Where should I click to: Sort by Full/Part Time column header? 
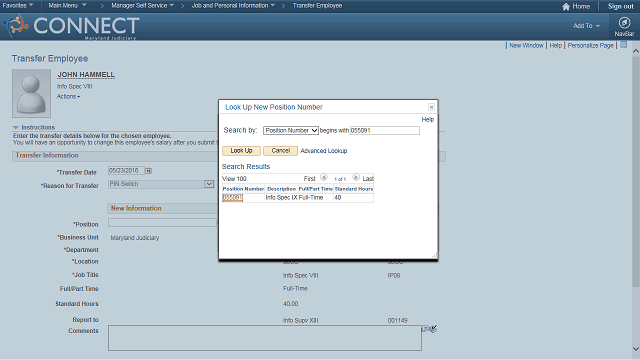(x=316, y=189)
